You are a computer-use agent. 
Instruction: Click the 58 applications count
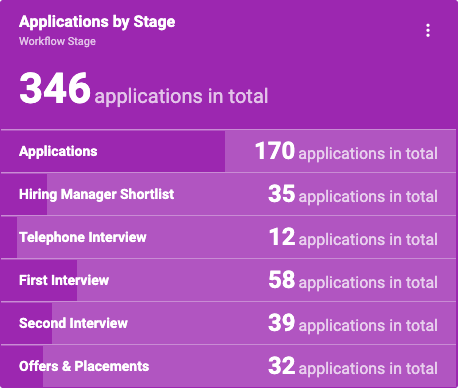click(x=282, y=280)
